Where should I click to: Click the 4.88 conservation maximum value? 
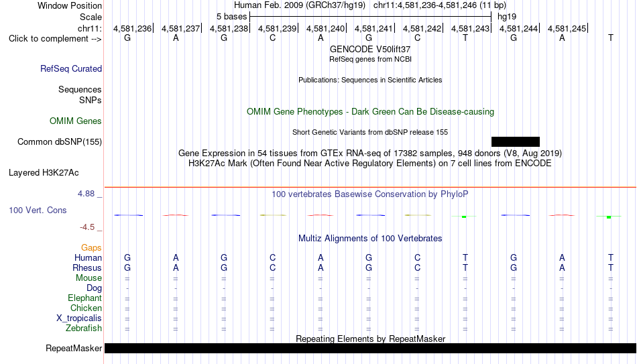[86, 194]
